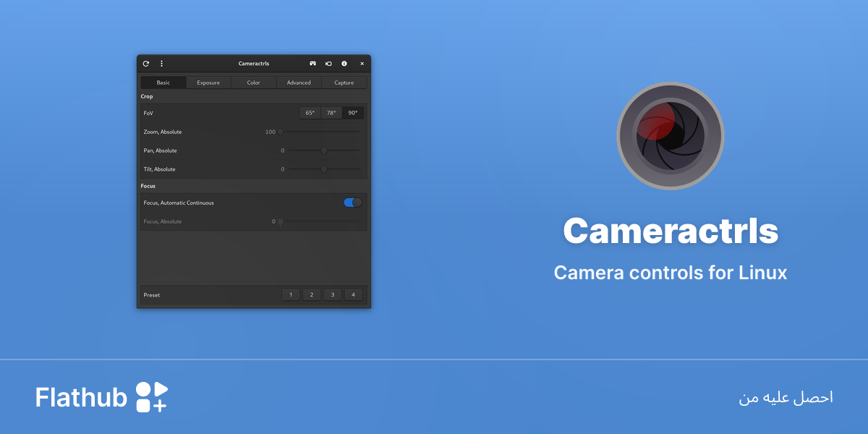Open the Color tab
Screen dimensions: 868x434
point(253,82)
